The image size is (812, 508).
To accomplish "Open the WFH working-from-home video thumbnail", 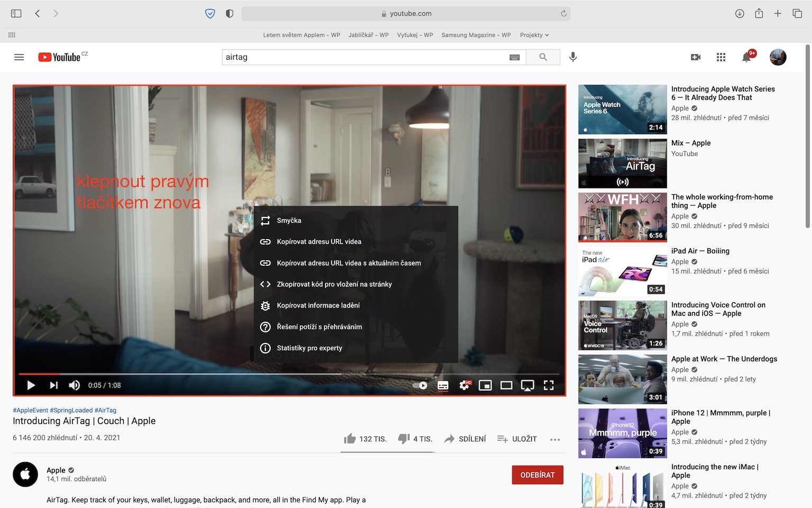I will [x=623, y=217].
